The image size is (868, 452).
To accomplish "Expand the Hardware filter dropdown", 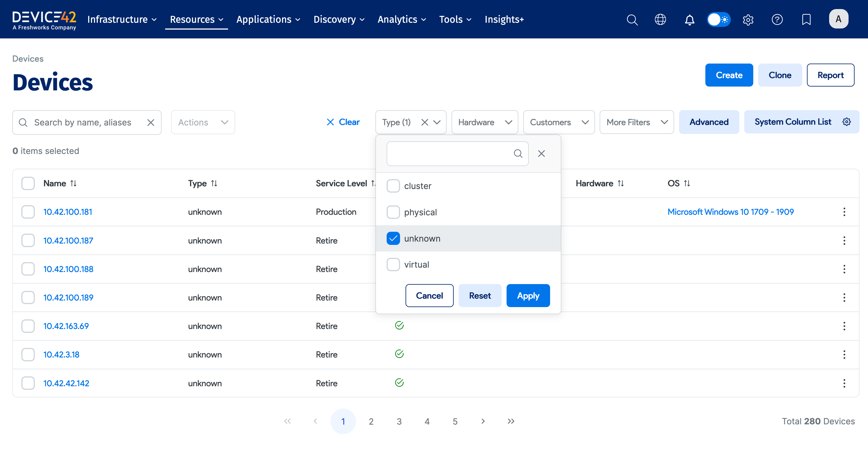I will (485, 122).
